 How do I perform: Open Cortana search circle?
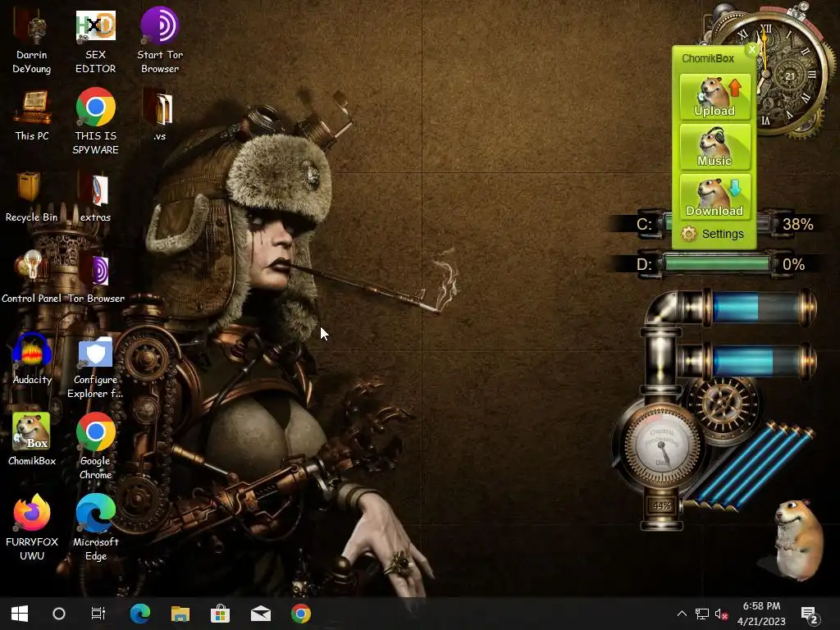pos(59,614)
